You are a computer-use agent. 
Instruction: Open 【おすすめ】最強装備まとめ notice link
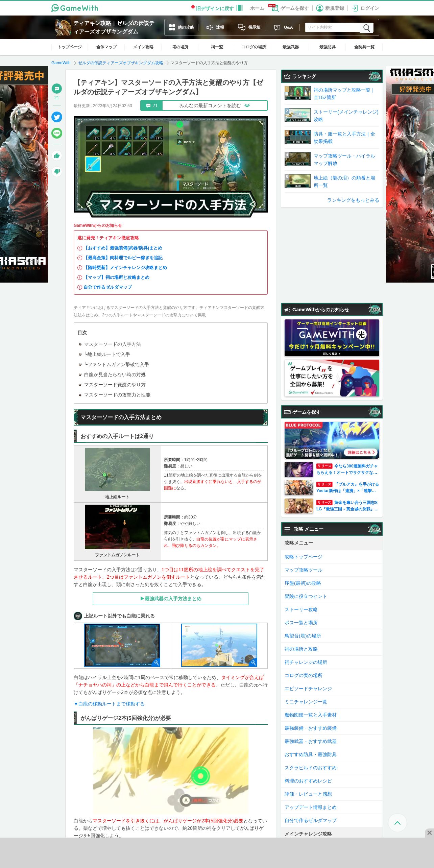coord(123,248)
